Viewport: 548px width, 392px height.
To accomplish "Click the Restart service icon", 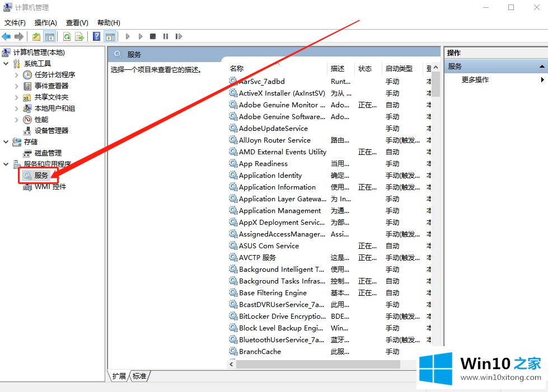I will click(x=179, y=36).
